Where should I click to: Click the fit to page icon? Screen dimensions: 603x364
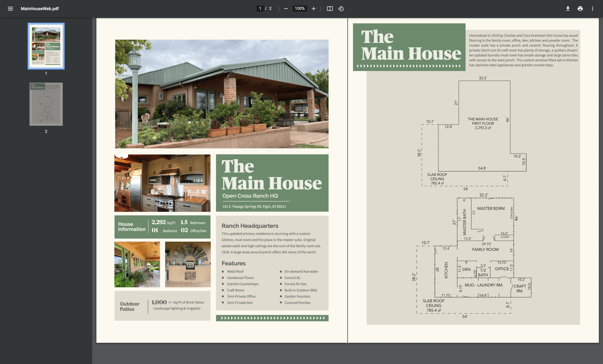[330, 9]
